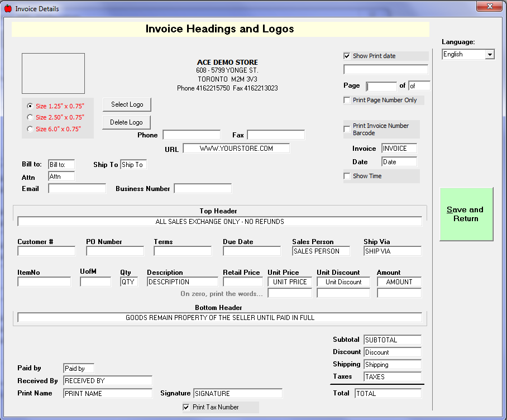
Task: Select logo size 1.25" x 0.75"
Action: (30, 106)
